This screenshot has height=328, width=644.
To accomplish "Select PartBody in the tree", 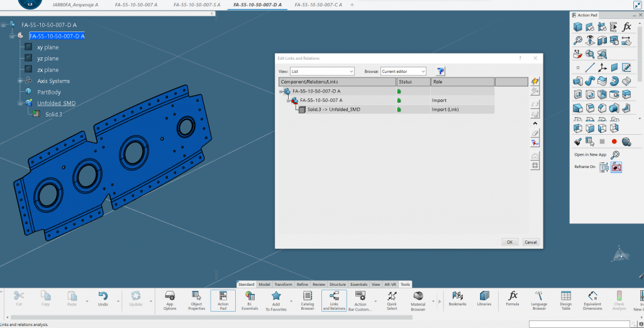I will click(x=49, y=92).
